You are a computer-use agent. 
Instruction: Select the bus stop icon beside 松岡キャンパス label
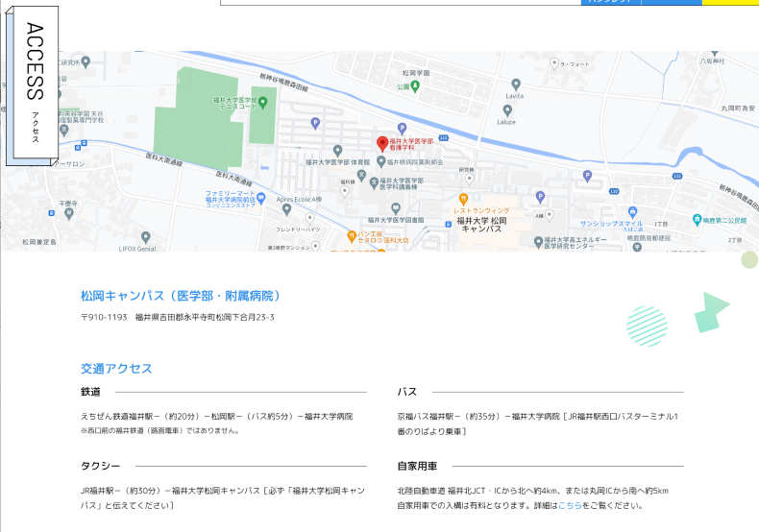click(448, 225)
